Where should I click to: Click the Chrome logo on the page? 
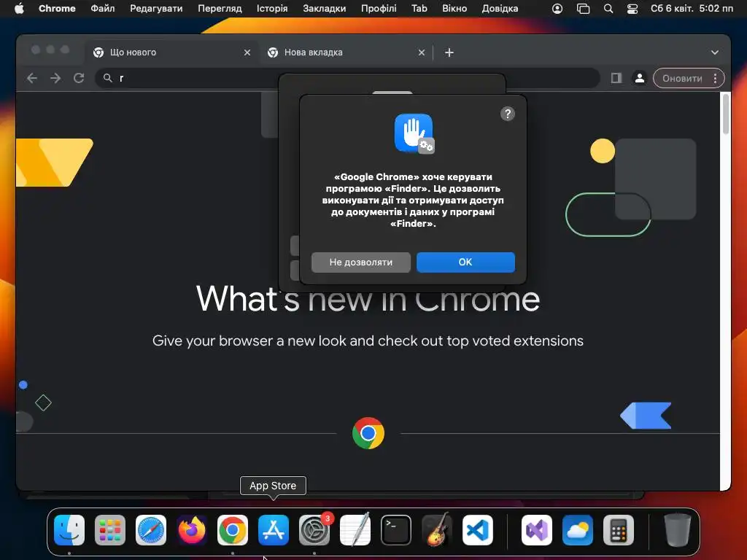pyautogui.click(x=368, y=433)
